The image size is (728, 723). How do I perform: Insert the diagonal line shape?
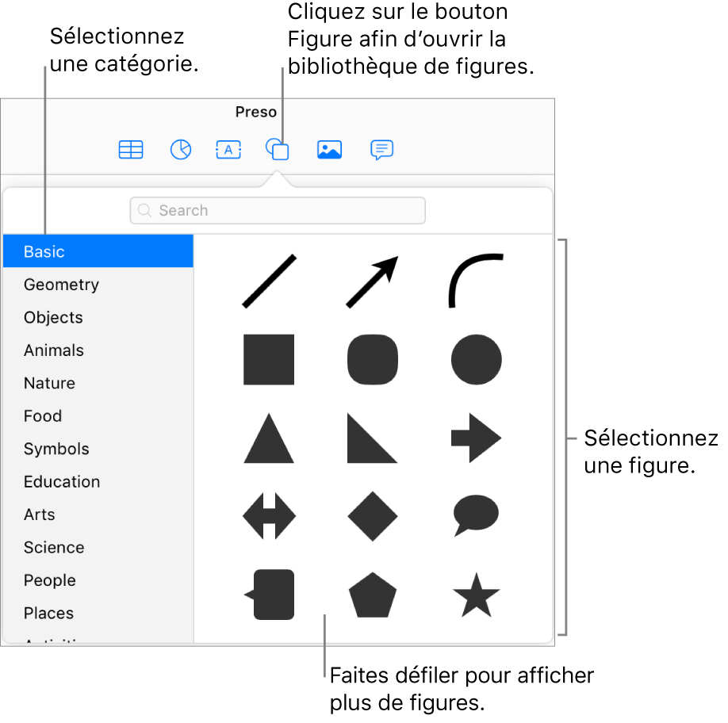coord(270,281)
